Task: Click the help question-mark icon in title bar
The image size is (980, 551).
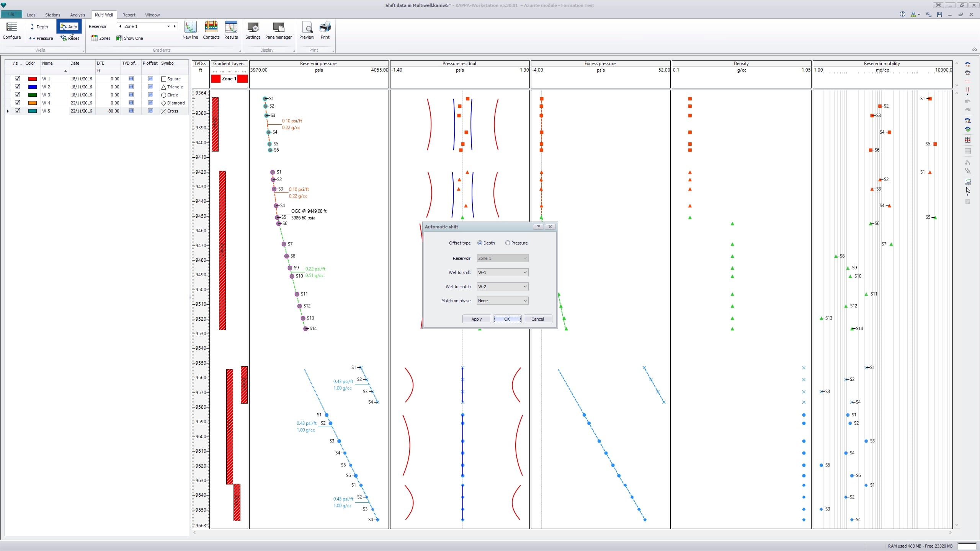Action: pyautogui.click(x=903, y=14)
